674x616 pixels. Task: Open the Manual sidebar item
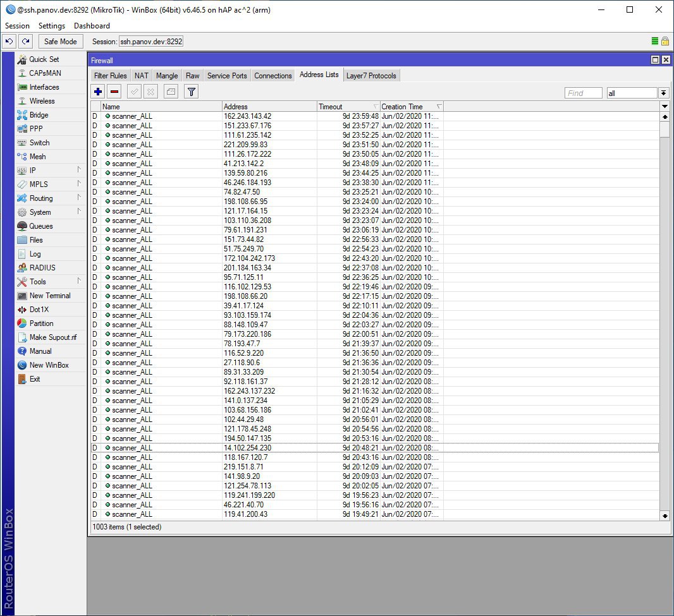point(51,351)
